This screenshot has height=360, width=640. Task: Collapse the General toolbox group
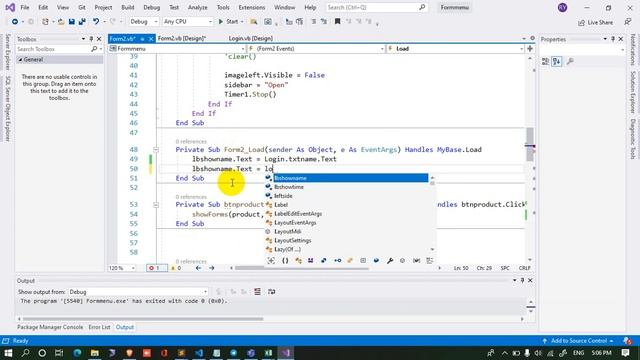(x=20, y=60)
